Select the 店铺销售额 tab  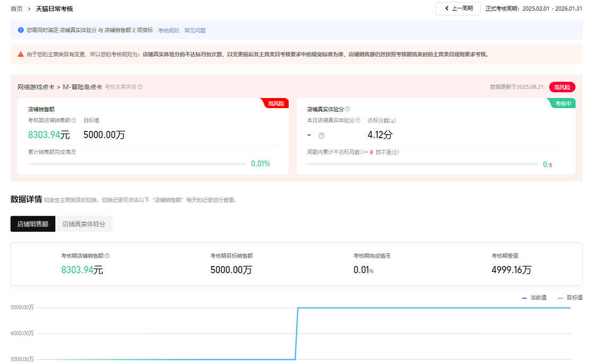pos(33,224)
